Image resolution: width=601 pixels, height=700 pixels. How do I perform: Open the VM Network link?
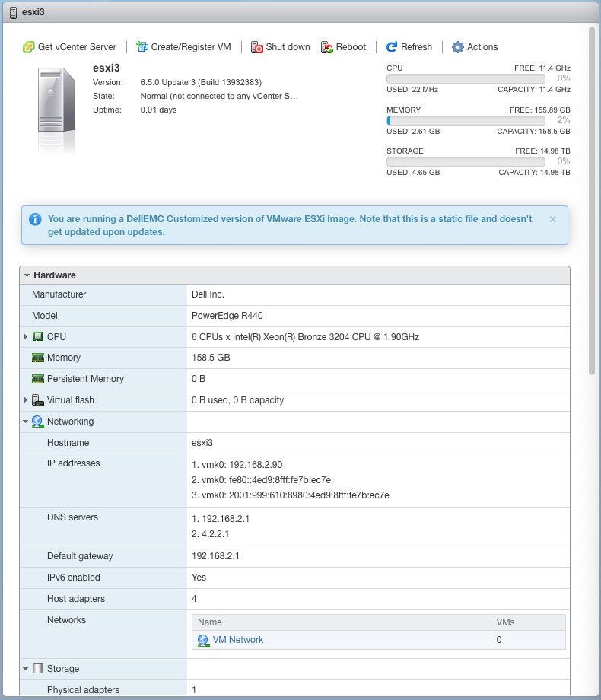[238, 640]
